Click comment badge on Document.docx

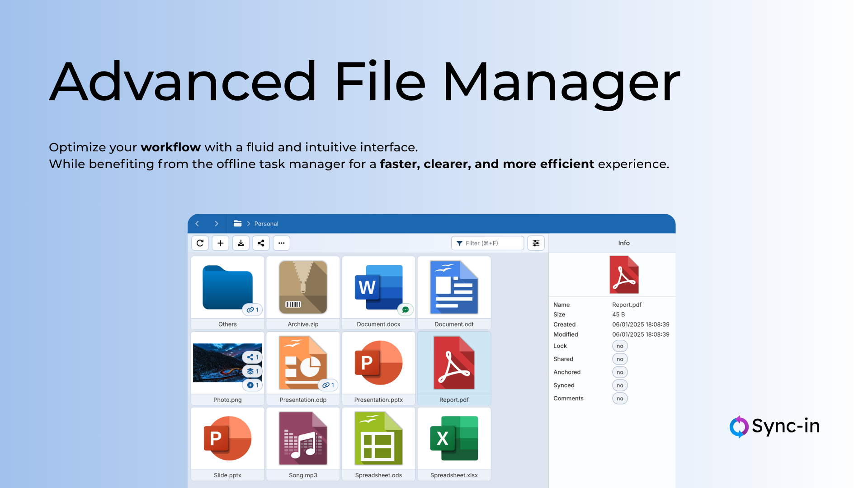point(406,310)
